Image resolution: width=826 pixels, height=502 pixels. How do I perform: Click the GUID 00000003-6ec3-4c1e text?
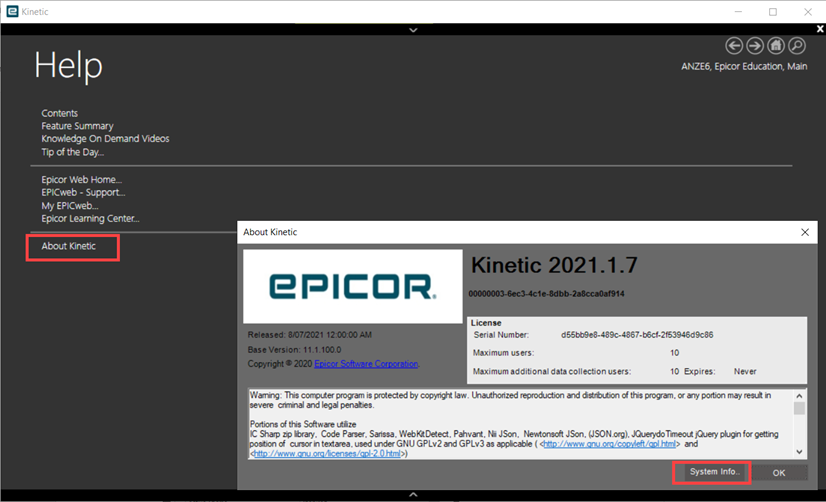546,294
